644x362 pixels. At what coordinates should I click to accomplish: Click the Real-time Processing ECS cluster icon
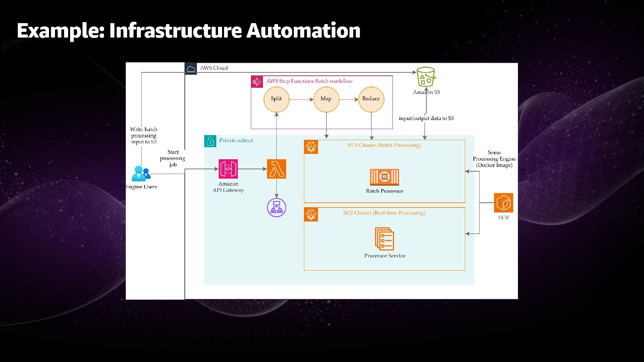click(x=311, y=215)
